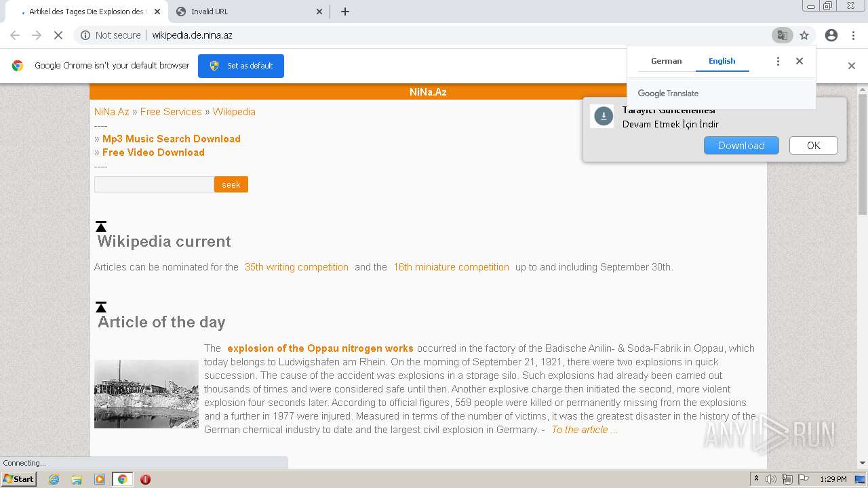
Task: Open 16th miniature competition link
Action: click(x=451, y=267)
